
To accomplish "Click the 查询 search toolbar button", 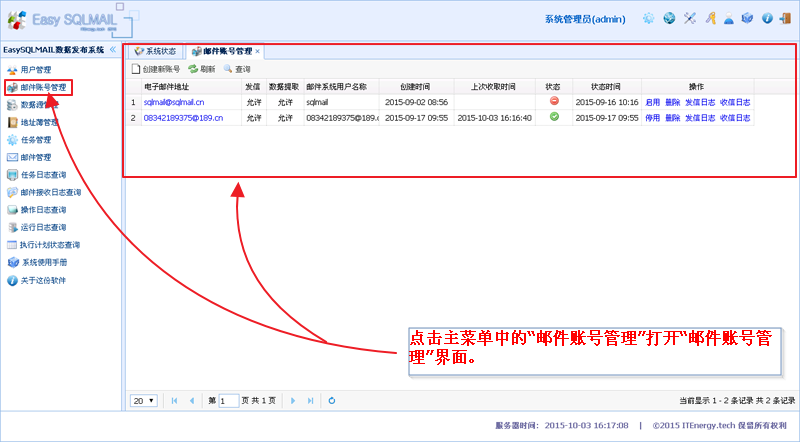I will pyautogui.click(x=237, y=69).
